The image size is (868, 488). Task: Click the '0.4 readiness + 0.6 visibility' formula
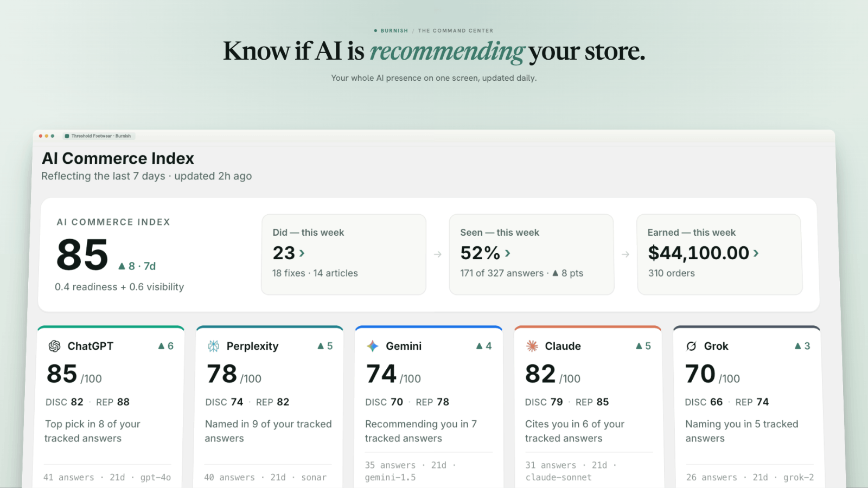point(119,287)
